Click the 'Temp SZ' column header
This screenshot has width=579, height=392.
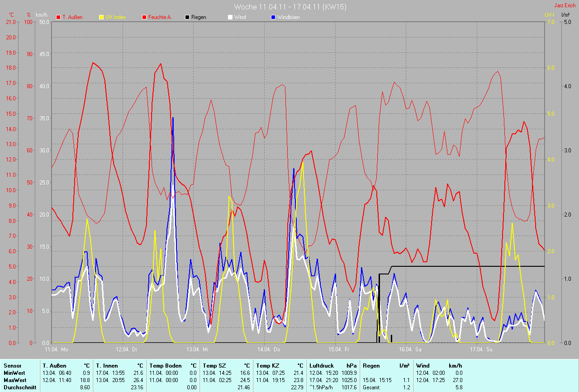pyautogui.click(x=214, y=366)
